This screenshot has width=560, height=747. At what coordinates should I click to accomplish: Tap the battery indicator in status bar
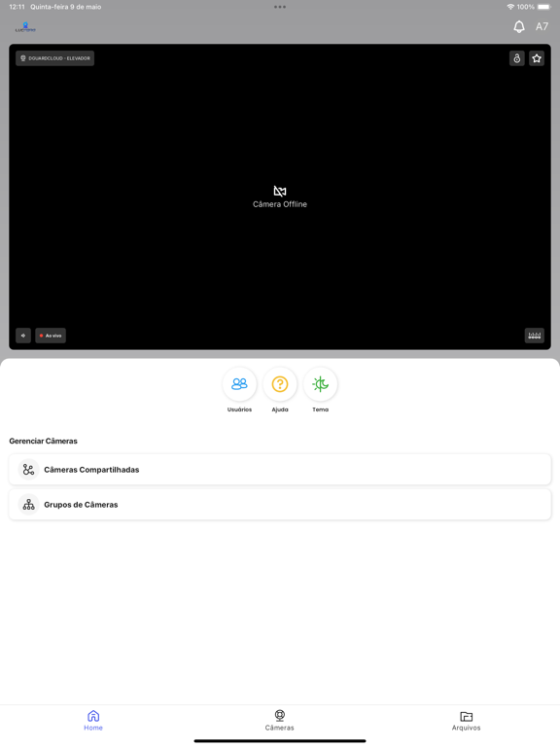click(543, 7)
